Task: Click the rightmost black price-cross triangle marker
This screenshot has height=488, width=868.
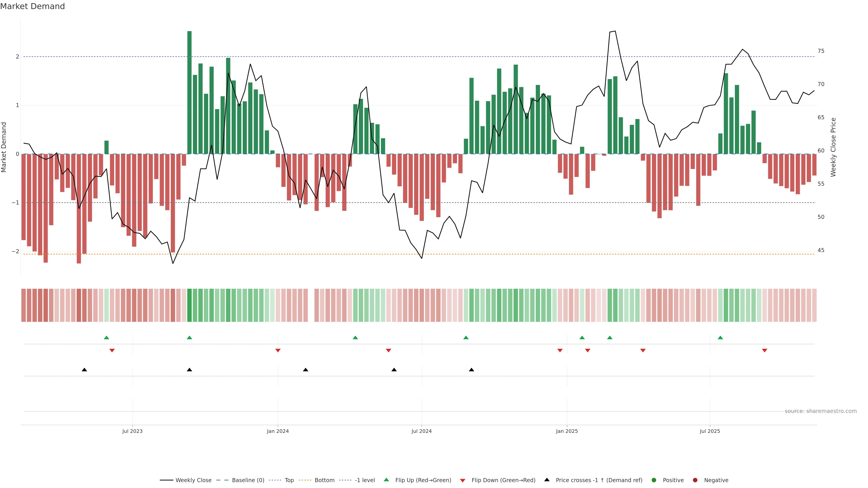Action: (x=471, y=370)
